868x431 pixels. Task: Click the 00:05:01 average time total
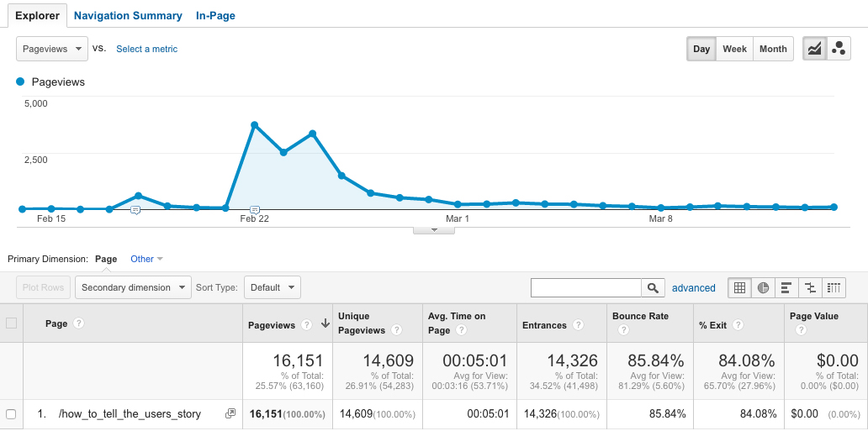[475, 360]
